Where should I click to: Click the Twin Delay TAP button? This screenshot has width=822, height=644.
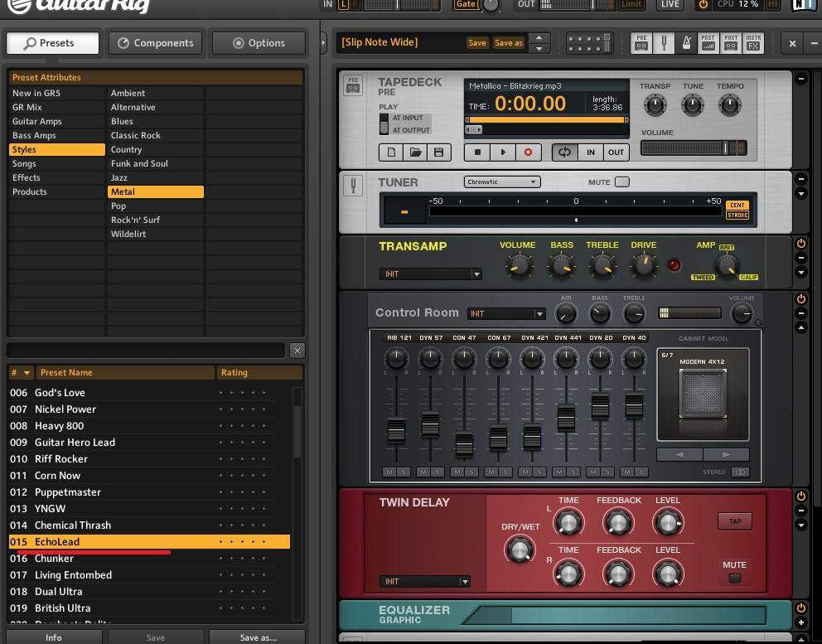pyautogui.click(x=734, y=521)
